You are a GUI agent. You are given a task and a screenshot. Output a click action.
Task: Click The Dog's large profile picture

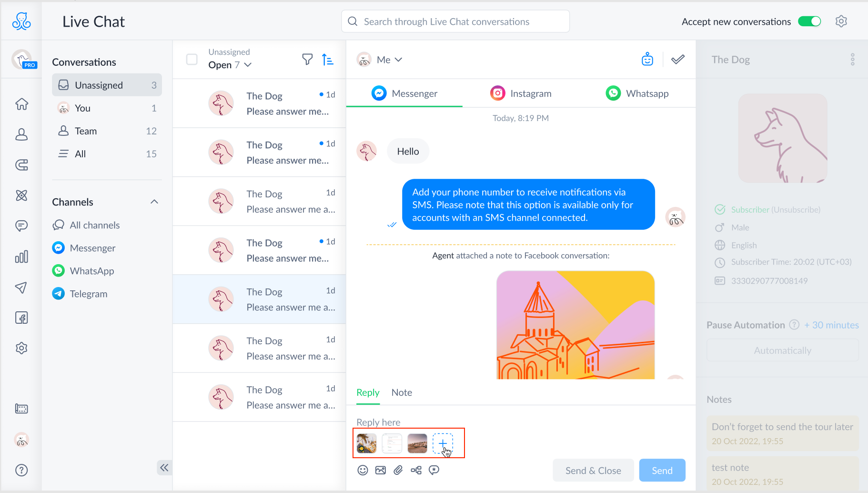click(783, 138)
